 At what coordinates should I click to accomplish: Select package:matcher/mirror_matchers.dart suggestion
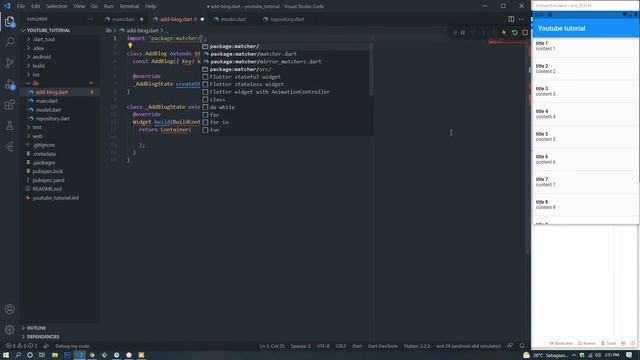click(287, 62)
